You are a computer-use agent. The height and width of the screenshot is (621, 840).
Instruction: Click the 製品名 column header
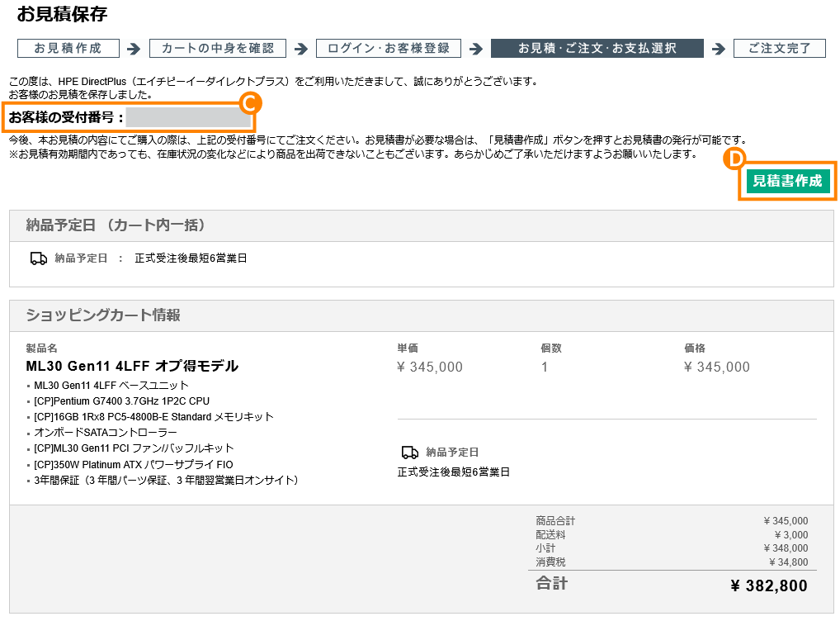click(42, 348)
